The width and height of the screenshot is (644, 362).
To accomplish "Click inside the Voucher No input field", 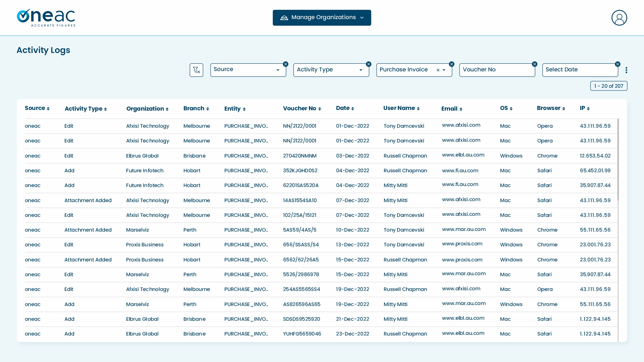I will tap(496, 70).
